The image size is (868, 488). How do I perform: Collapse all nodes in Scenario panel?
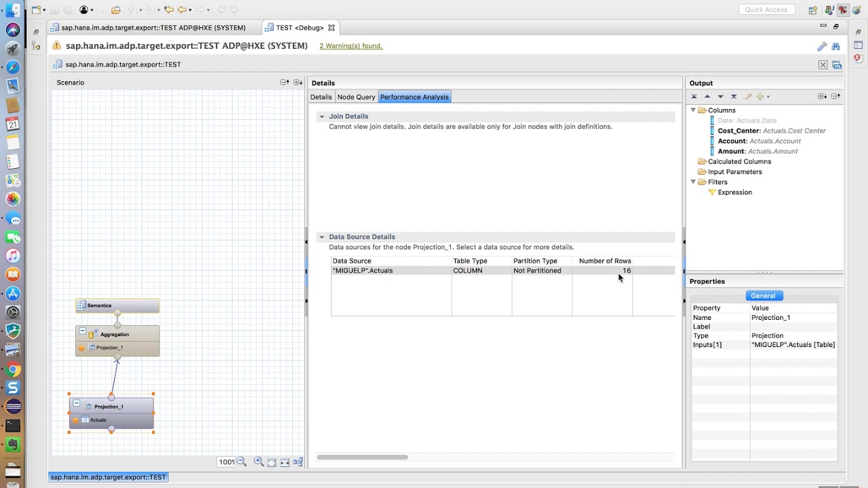285,82
